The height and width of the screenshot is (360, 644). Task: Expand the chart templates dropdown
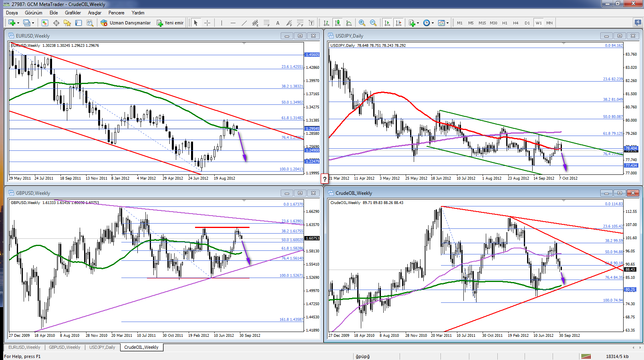coord(447,23)
